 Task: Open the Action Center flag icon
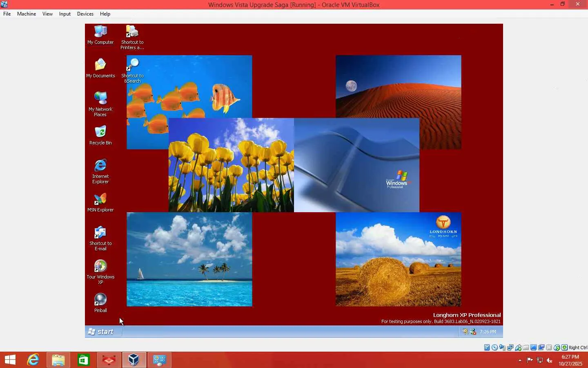[x=530, y=360]
